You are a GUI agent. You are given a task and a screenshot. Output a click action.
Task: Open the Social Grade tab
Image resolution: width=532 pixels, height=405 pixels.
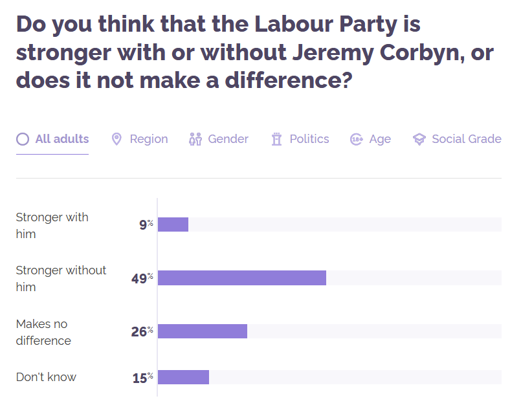tap(457, 139)
